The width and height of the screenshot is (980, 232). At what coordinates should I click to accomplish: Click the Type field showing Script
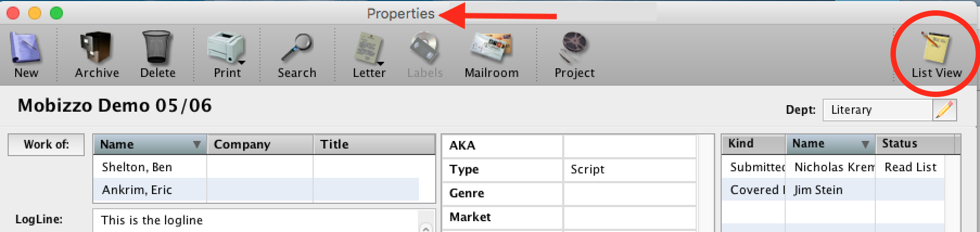pos(629,170)
